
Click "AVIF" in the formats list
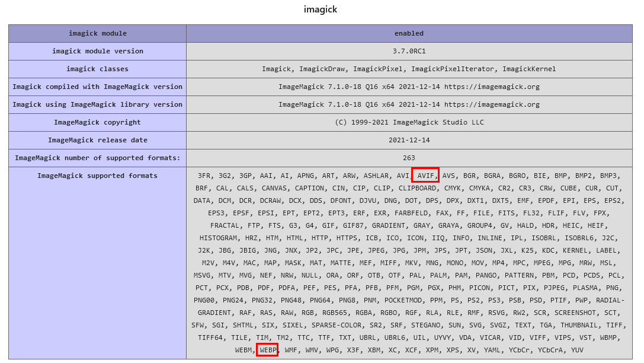point(425,176)
